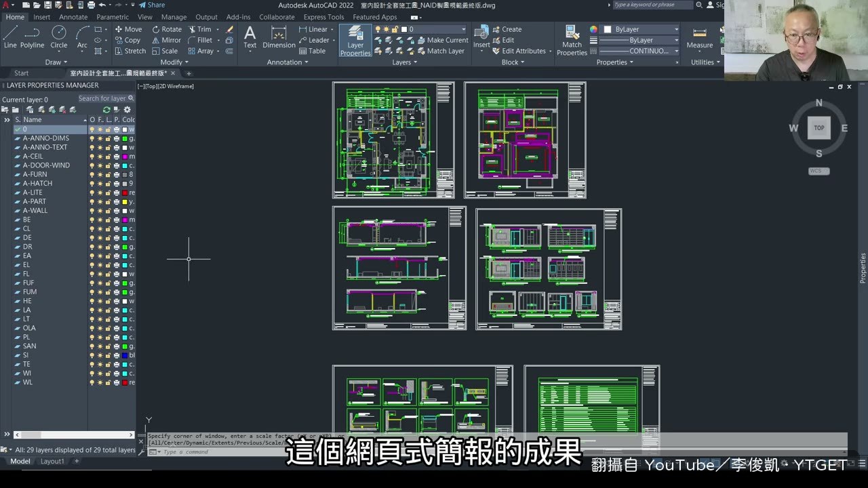Refresh the layer list

(106, 109)
